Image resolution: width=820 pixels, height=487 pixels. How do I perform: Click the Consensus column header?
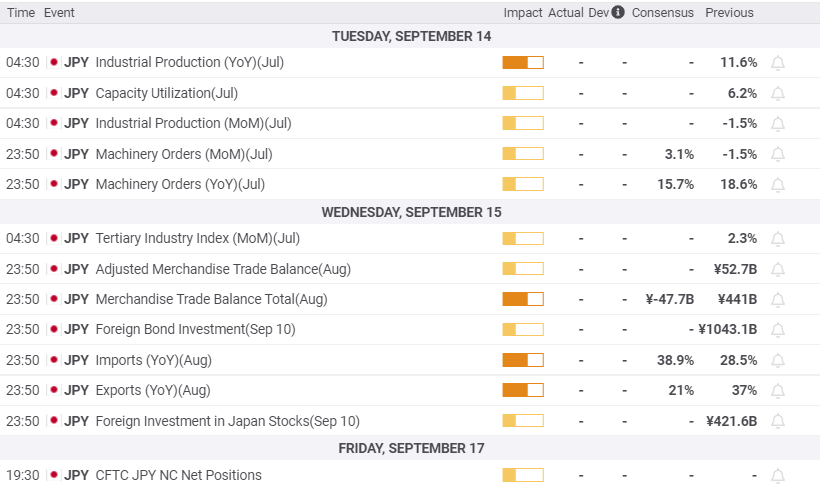[663, 13]
